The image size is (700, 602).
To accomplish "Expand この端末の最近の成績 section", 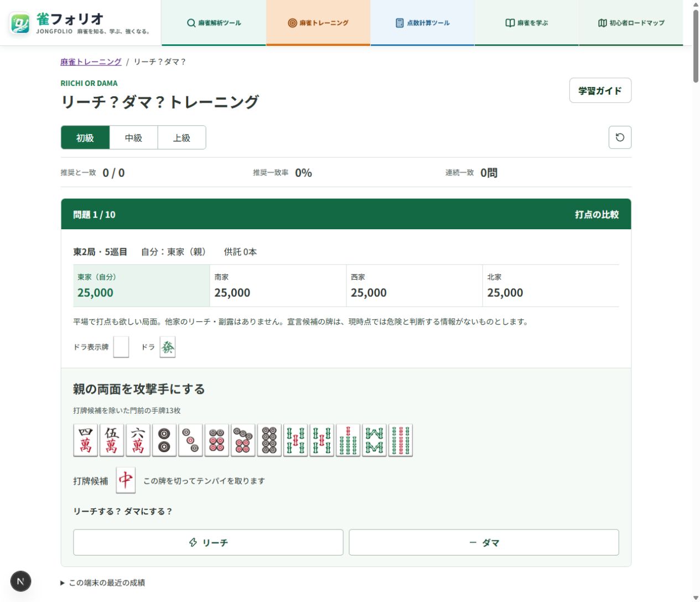I will (x=103, y=583).
